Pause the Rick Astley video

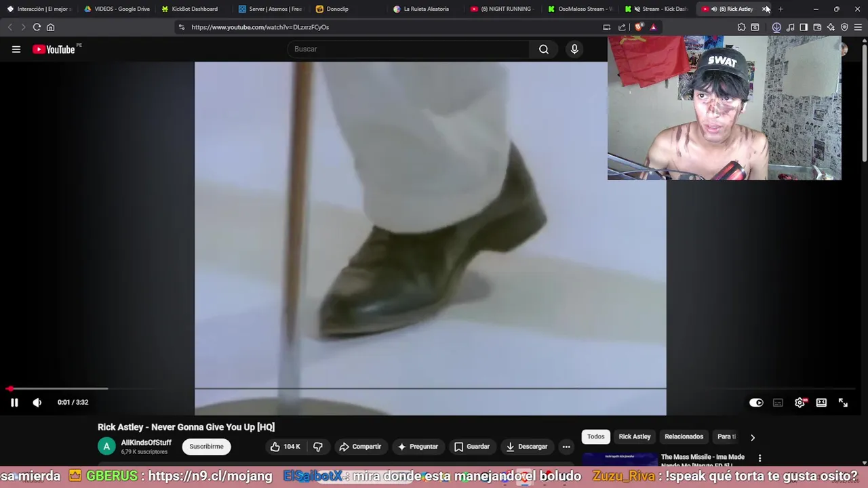tap(14, 403)
